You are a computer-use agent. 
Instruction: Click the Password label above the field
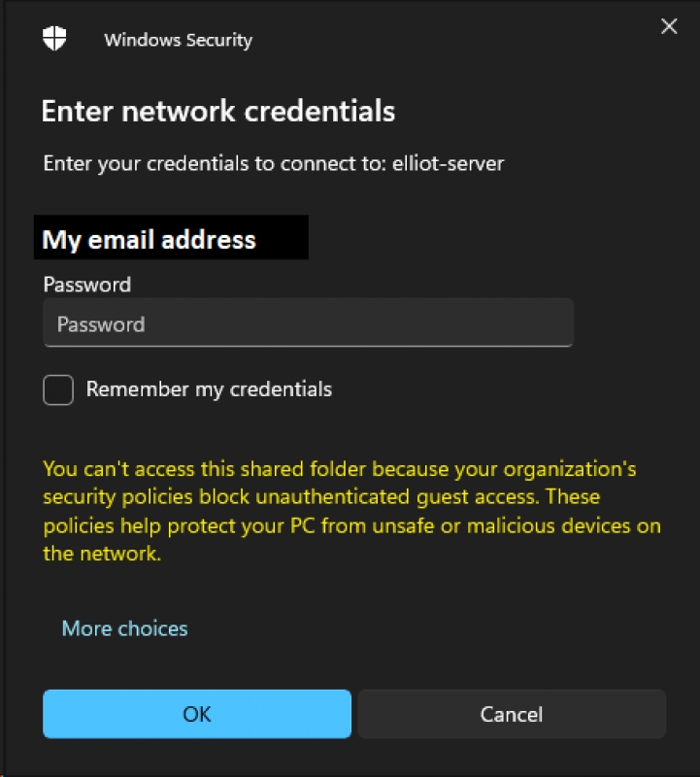coord(87,285)
